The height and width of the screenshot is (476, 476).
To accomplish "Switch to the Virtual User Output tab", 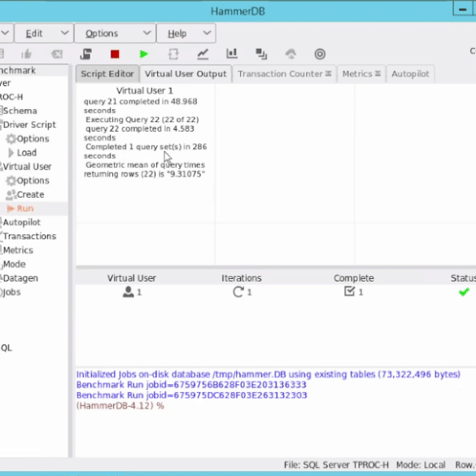I will 186,74.
